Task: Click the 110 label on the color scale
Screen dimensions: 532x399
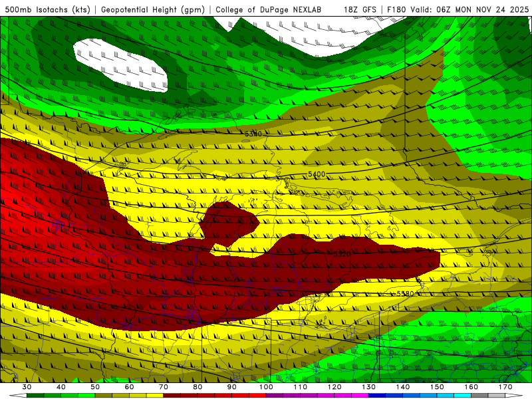Action: (x=301, y=387)
